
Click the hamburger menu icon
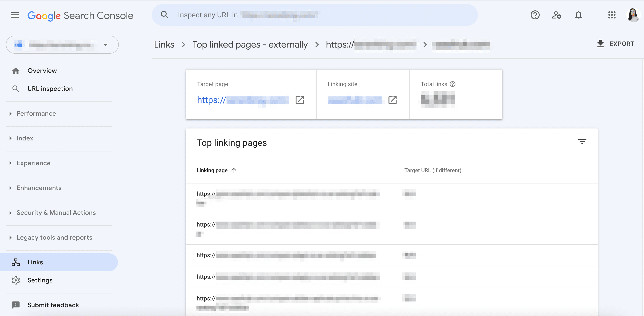14,15
